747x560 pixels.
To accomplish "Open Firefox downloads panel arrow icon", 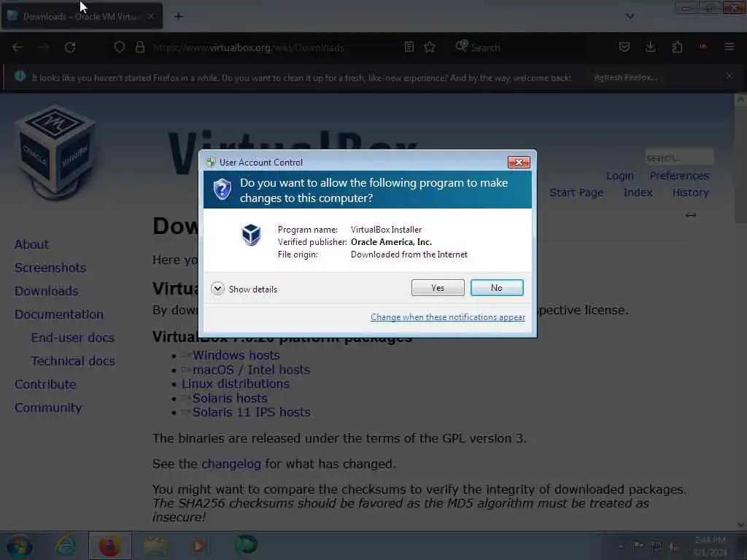I will point(650,47).
